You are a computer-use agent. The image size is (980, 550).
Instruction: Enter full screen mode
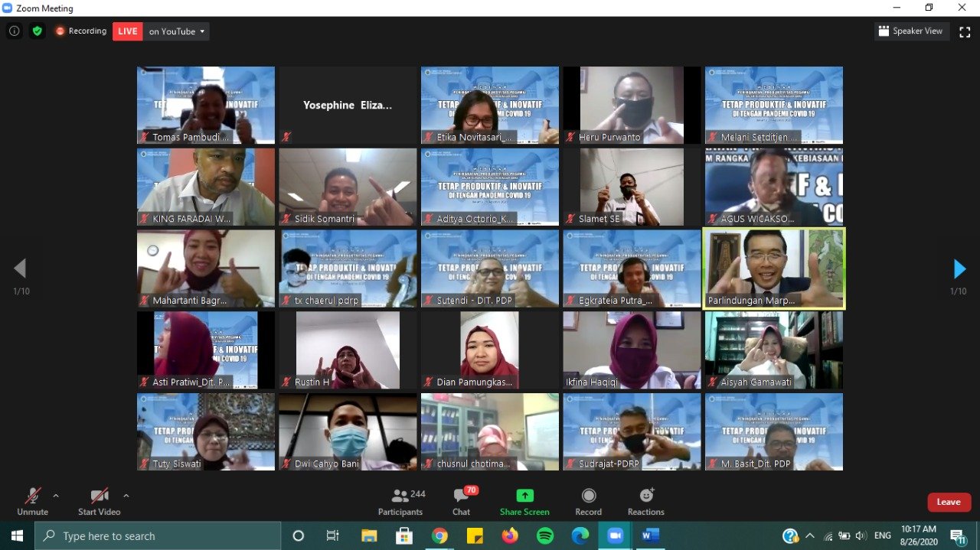click(965, 31)
